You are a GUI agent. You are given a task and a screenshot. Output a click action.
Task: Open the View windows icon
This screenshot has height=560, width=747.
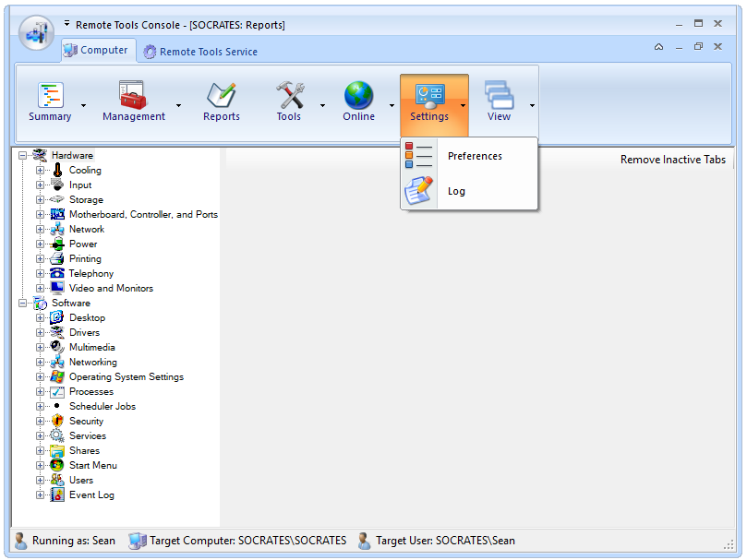499,95
